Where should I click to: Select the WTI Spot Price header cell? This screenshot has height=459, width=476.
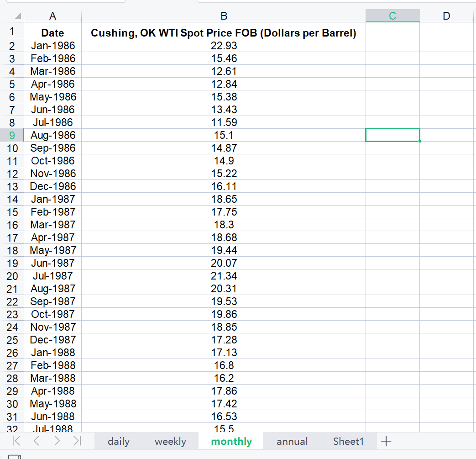coord(224,32)
